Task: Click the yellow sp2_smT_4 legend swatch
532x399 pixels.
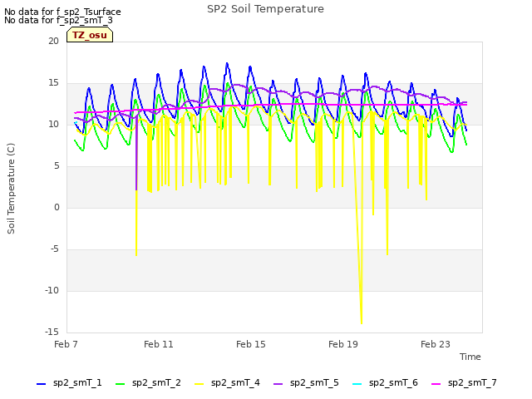Action: [199, 384]
